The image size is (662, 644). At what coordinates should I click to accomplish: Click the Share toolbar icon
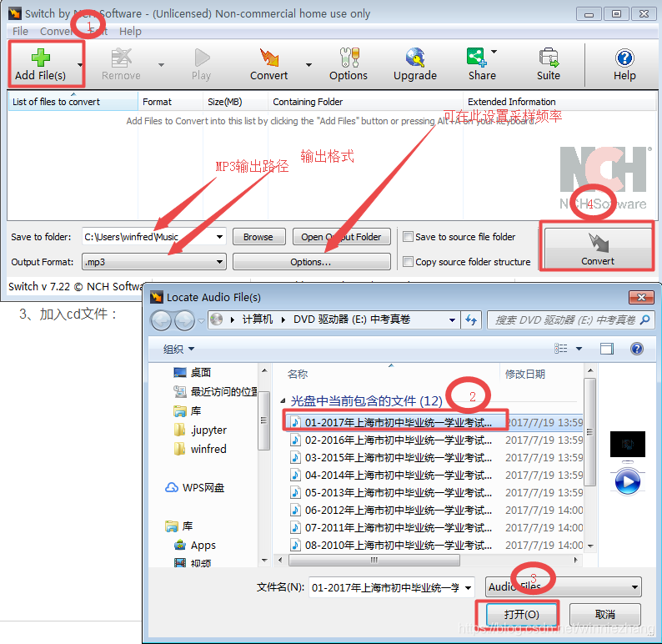477,57
